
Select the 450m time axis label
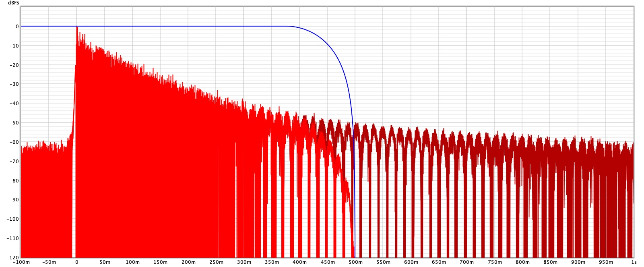pos(328,262)
